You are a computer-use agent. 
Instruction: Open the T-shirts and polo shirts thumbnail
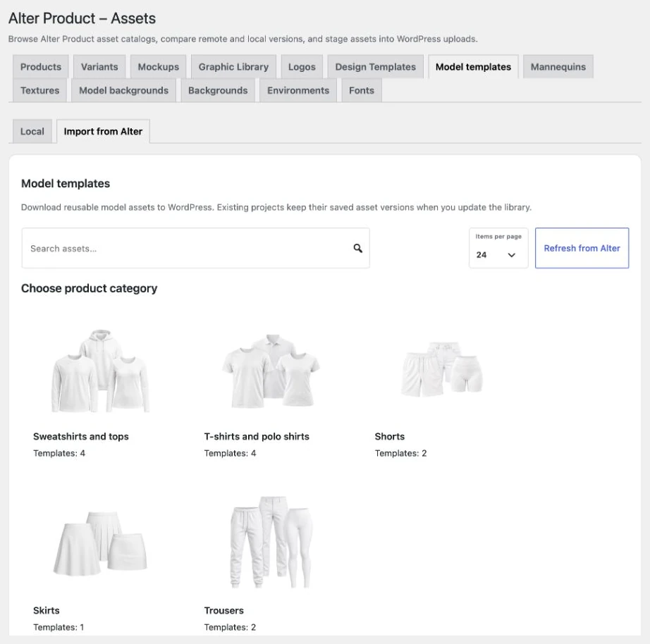[271, 371]
